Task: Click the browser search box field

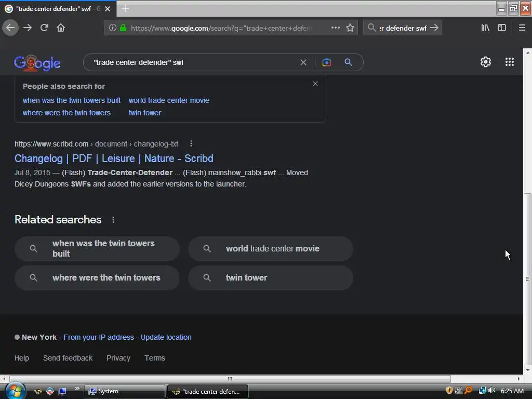Action: tap(403, 28)
